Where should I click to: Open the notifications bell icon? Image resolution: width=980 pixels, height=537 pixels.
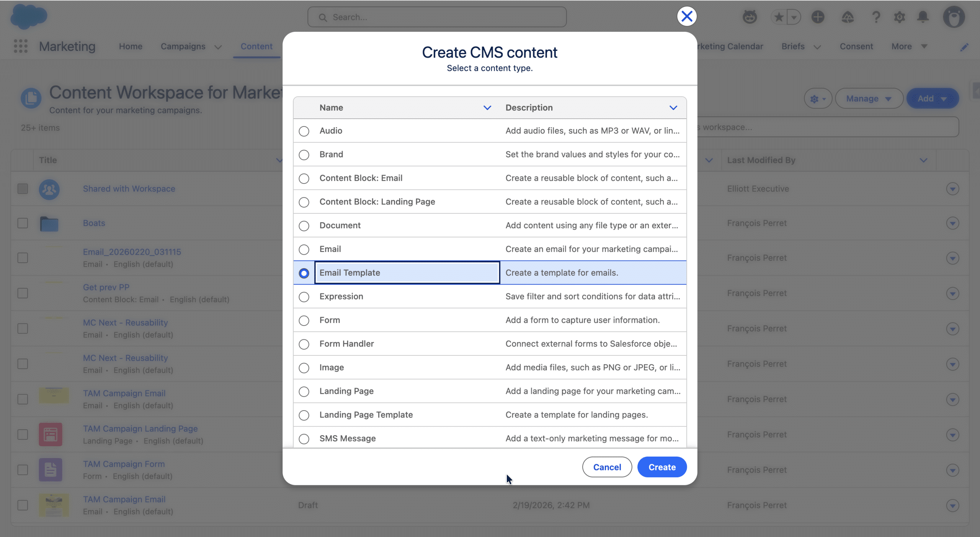click(923, 17)
